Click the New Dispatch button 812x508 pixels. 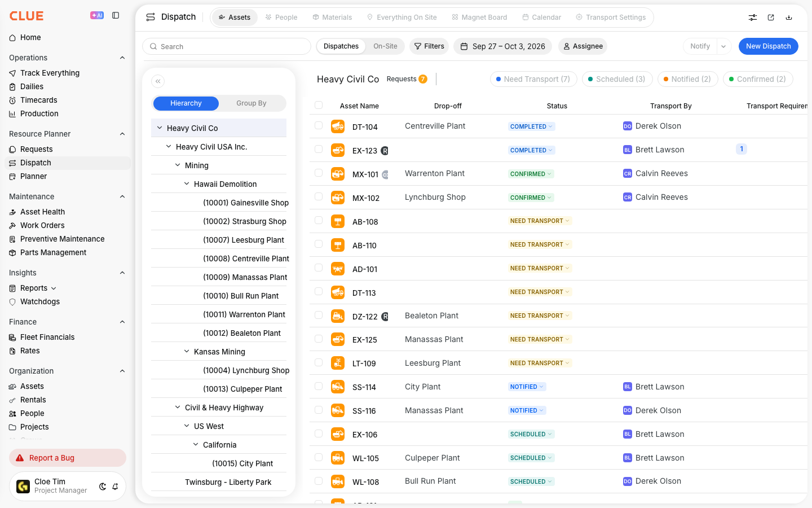(x=769, y=46)
